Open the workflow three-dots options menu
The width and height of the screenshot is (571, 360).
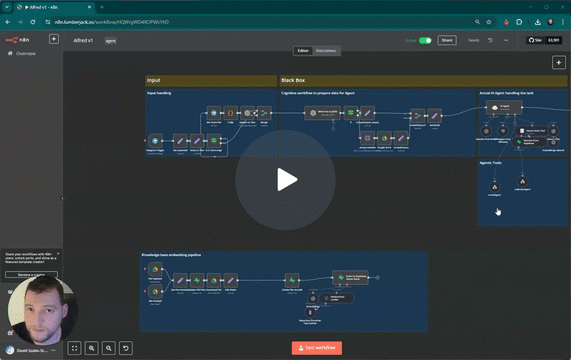click(x=506, y=40)
